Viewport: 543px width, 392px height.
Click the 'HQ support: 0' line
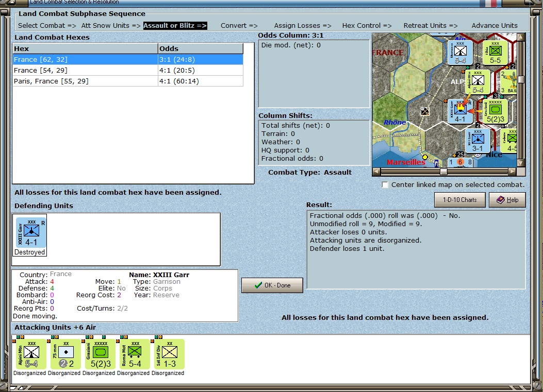click(x=285, y=150)
